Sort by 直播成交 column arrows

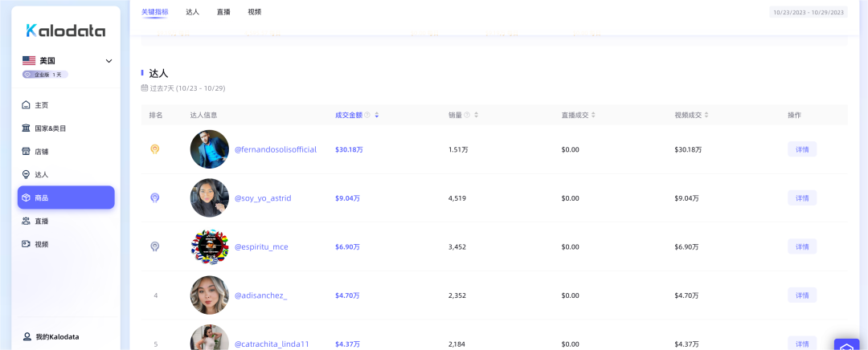(593, 115)
